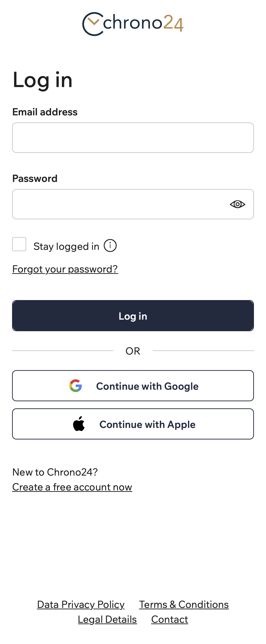Open the Contact footer link
The image size is (266, 644).
pyautogui.click(x=170, y=619)
